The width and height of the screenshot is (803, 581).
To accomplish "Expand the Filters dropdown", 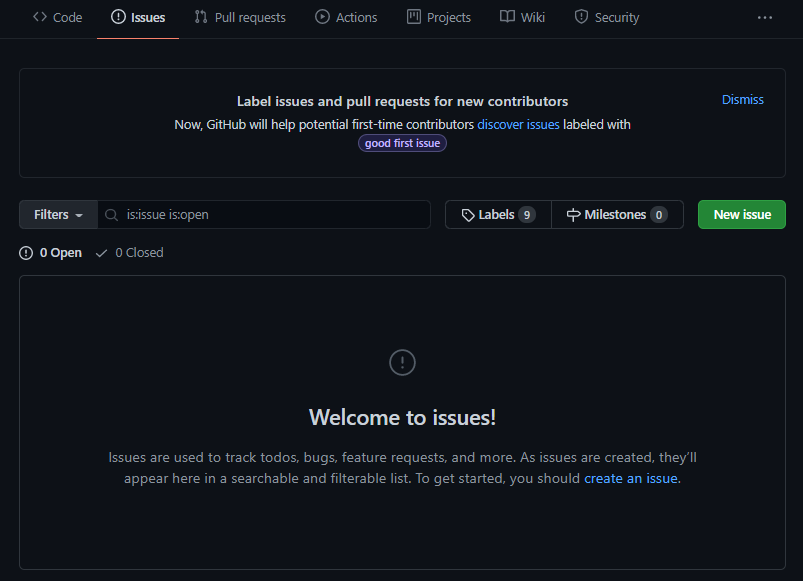I will pos(58,214).
